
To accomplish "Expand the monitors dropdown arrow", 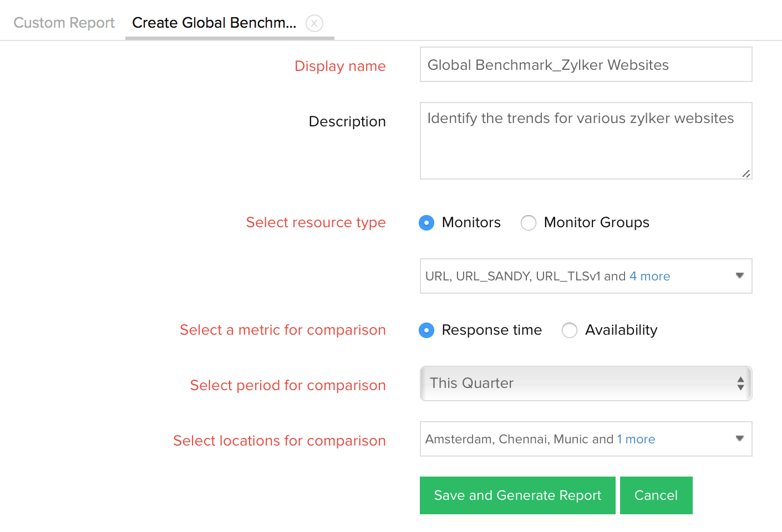I will point(739,275).
